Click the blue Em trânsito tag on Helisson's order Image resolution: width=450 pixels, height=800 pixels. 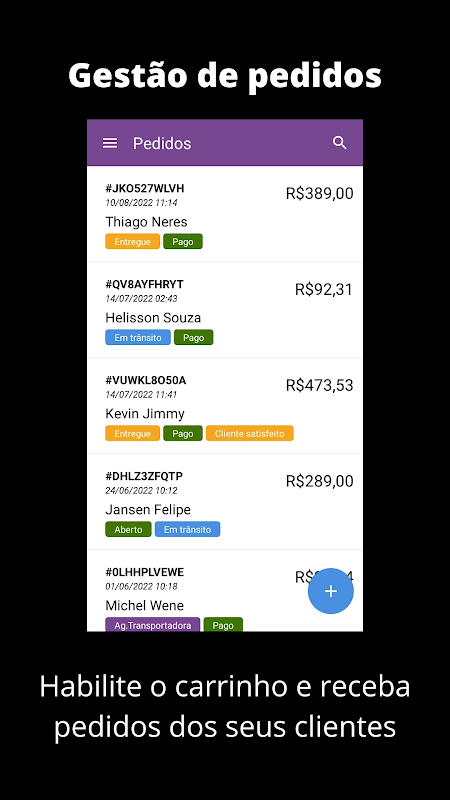coord(138,337)
